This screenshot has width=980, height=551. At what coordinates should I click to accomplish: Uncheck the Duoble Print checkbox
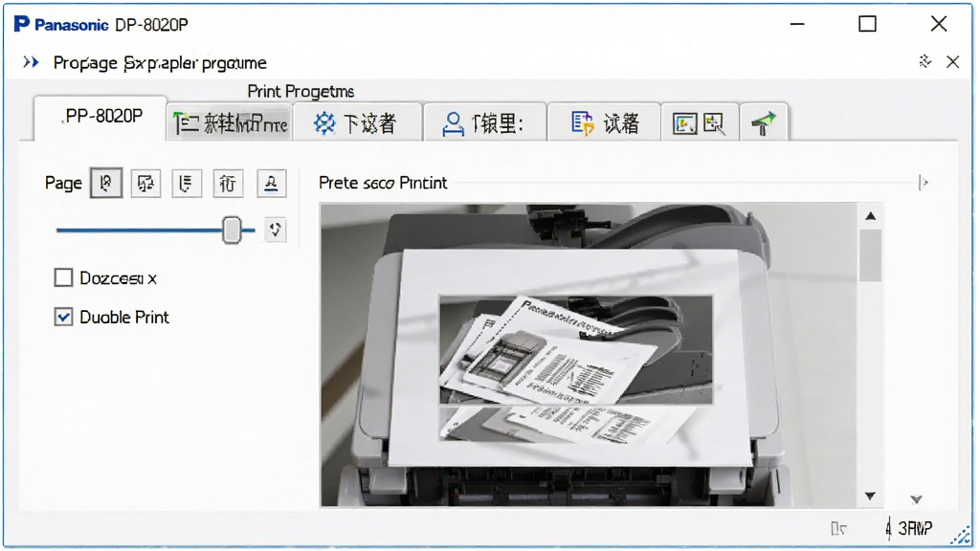point(64,317)
